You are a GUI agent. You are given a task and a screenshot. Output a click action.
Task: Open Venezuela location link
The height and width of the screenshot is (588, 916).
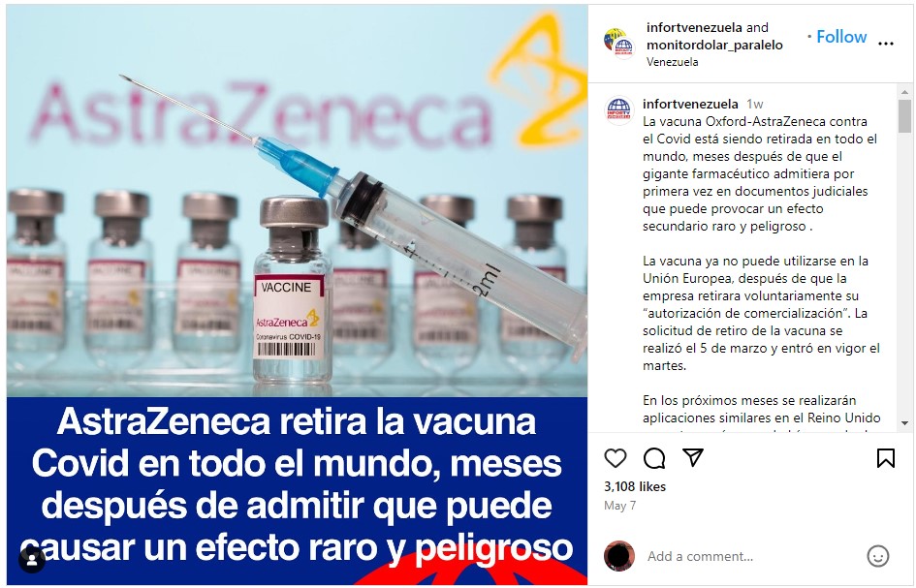(x=672, y=62)
